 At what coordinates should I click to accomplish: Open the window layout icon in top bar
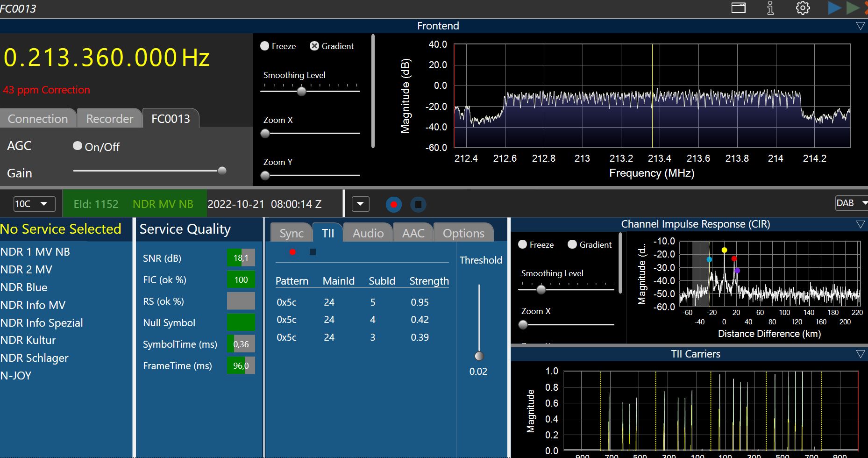[738, 8]
